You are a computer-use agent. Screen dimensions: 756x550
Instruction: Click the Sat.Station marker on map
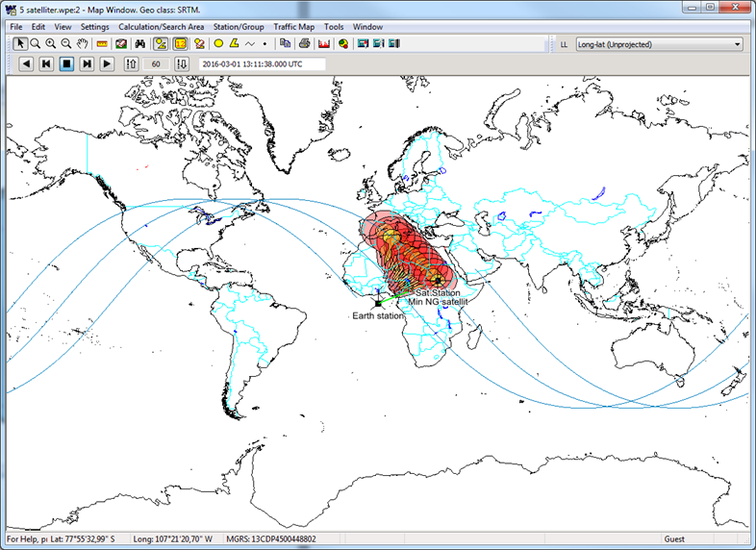438,280
